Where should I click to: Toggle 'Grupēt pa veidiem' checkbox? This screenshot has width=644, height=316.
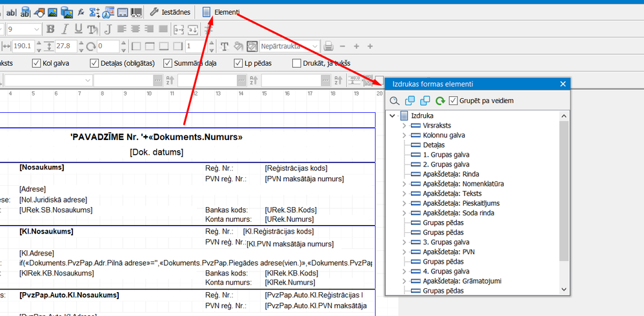tap(454, 101)
